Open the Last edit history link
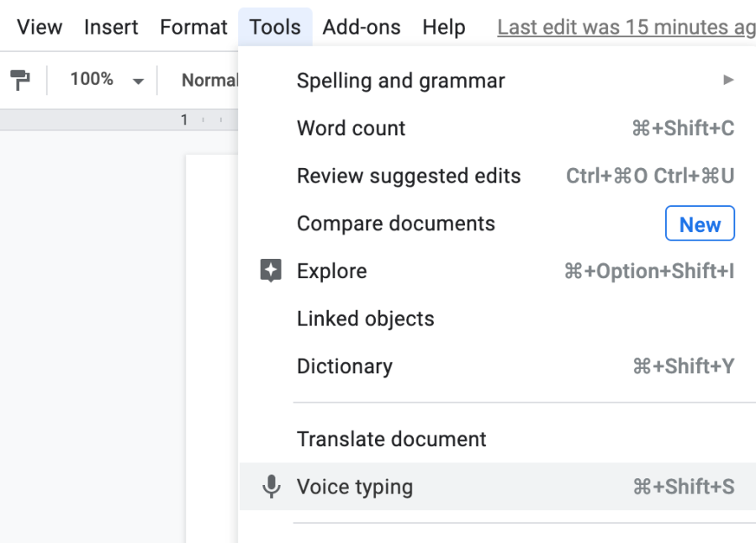The image size is (756, 543). point(626,28)
